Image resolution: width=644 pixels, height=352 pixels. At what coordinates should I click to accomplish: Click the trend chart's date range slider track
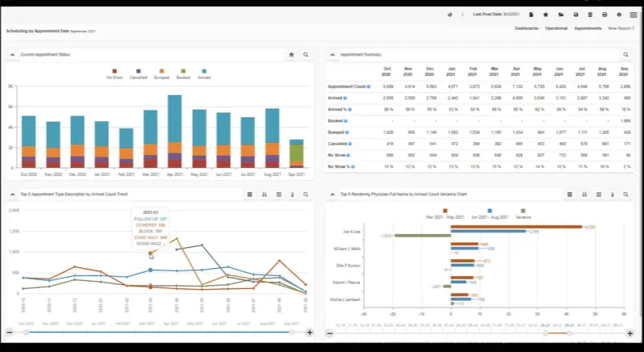[x=160, y=333]
